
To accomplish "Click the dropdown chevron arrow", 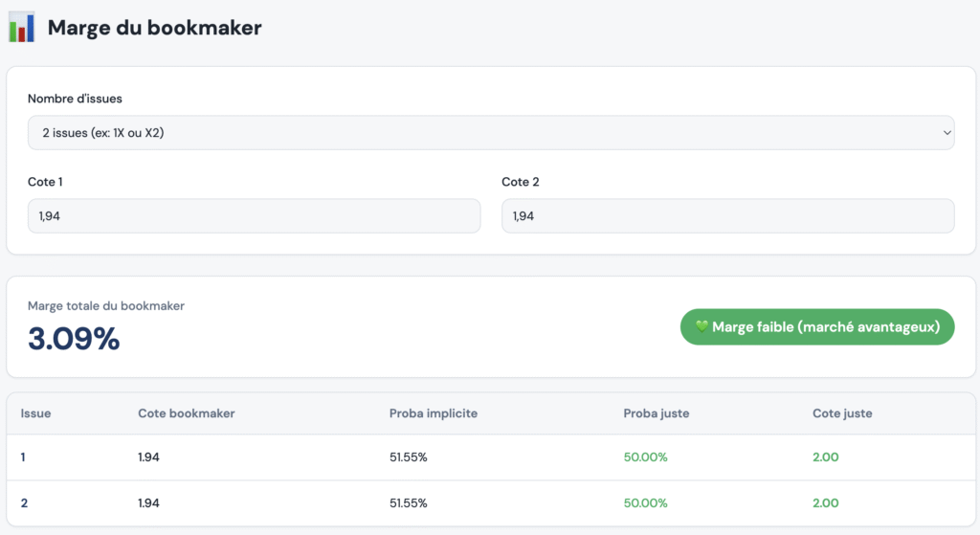I will (x=947, y=133).
